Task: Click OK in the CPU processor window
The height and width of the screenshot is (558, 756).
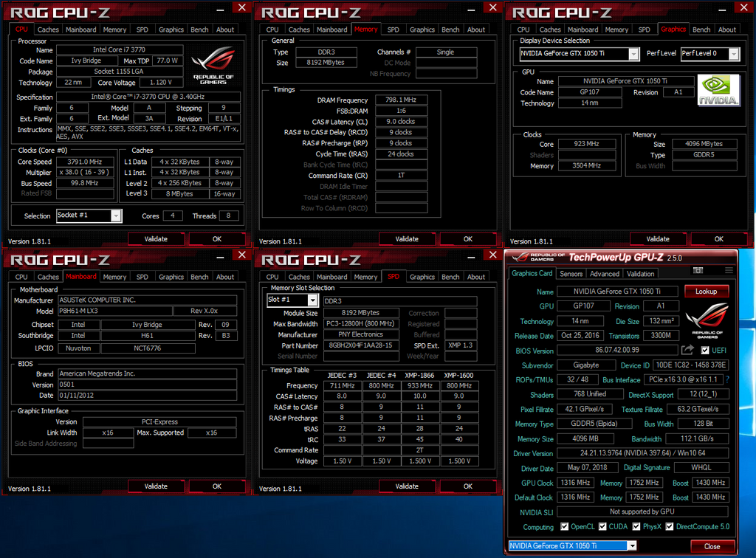Action: point(217,239)
